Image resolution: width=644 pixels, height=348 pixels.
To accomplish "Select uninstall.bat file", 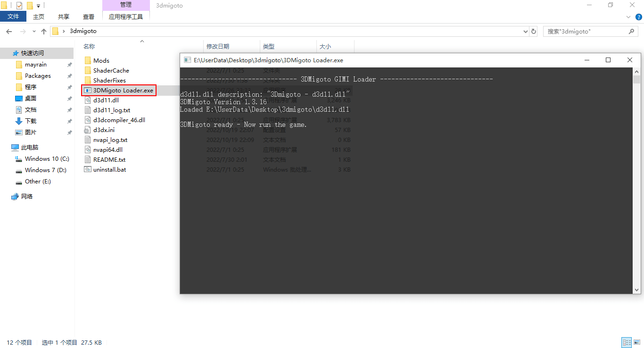I will tap(109, 169).
